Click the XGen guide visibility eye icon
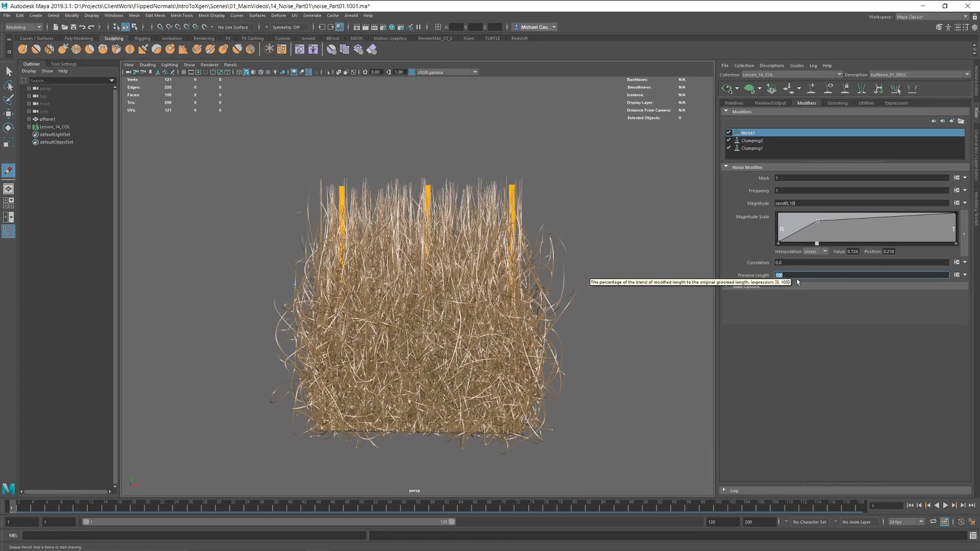The image size is (980, 551). point(828,89)
